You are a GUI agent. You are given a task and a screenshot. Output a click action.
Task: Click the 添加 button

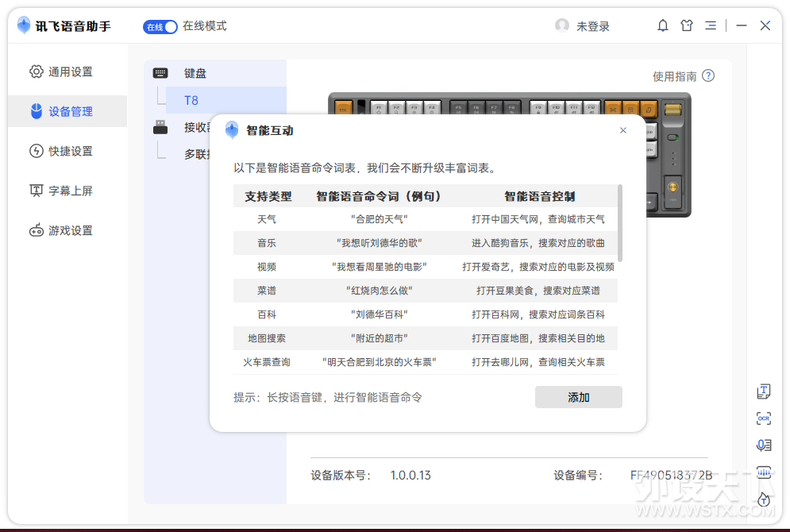point(578,398)
